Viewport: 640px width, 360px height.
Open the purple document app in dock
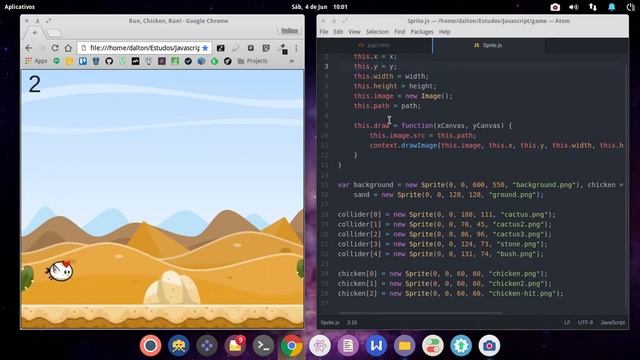[x=348, y=346]
